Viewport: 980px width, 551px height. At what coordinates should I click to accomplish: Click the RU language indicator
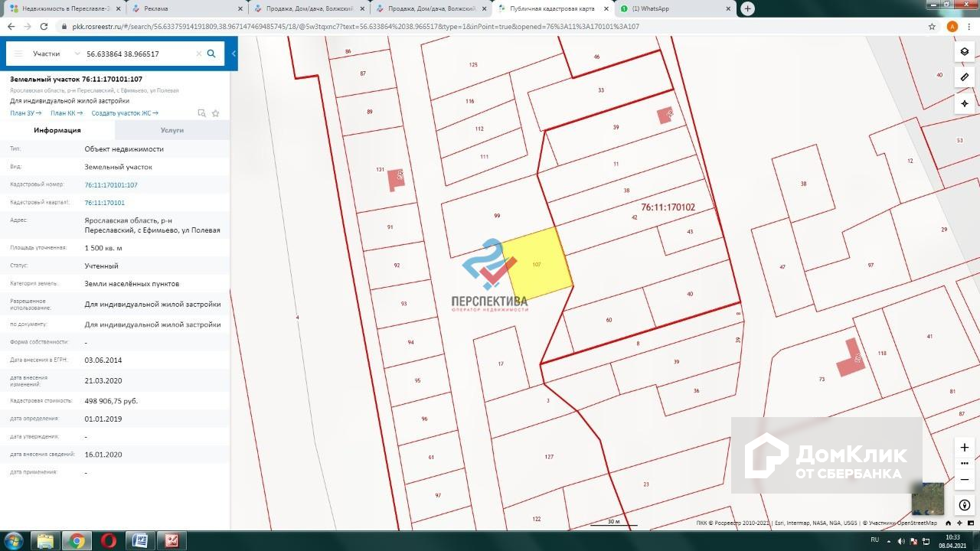pos(874,540)
